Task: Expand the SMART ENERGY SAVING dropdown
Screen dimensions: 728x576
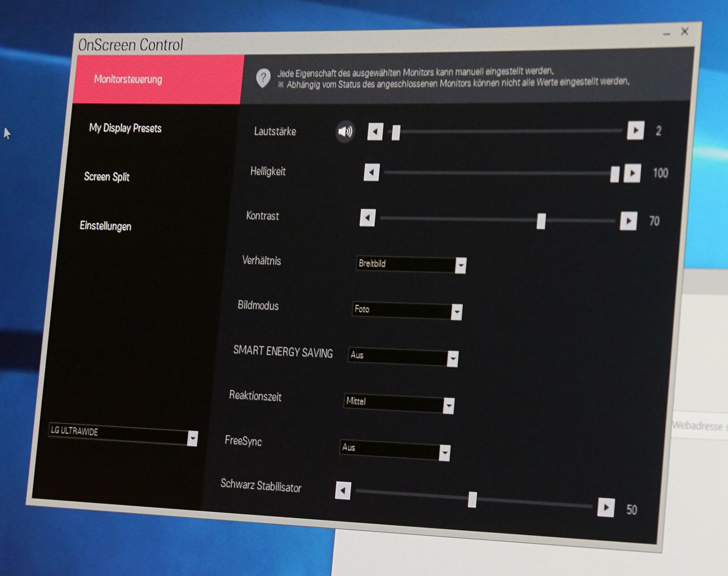Action: click(x=403, y=357)
